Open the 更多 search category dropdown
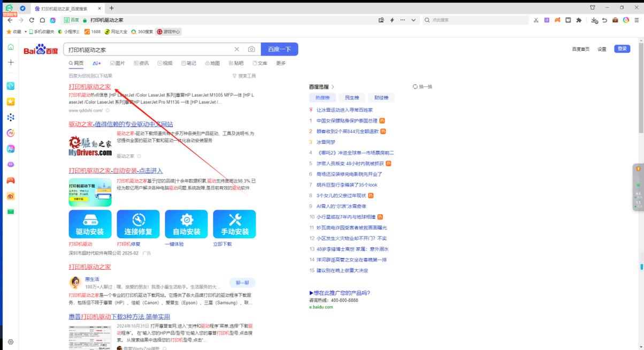The width and height of the screenshot is (644, 350). pos(282,63)
